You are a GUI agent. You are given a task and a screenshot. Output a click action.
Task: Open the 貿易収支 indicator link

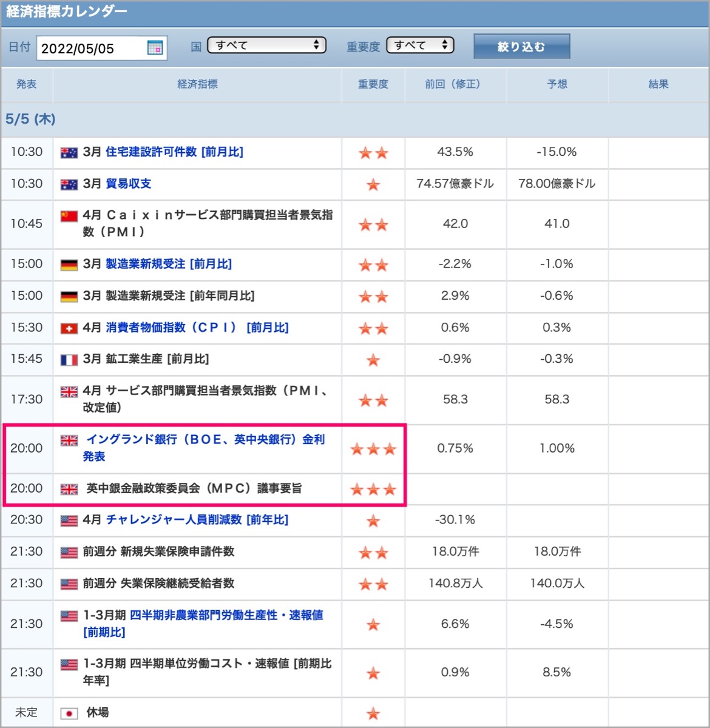point(128,183)
